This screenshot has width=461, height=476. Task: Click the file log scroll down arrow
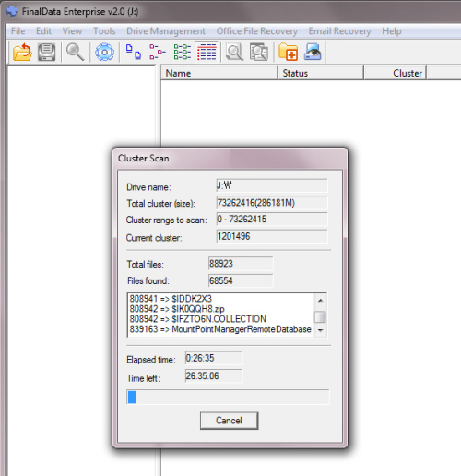[x=321, y=330]
